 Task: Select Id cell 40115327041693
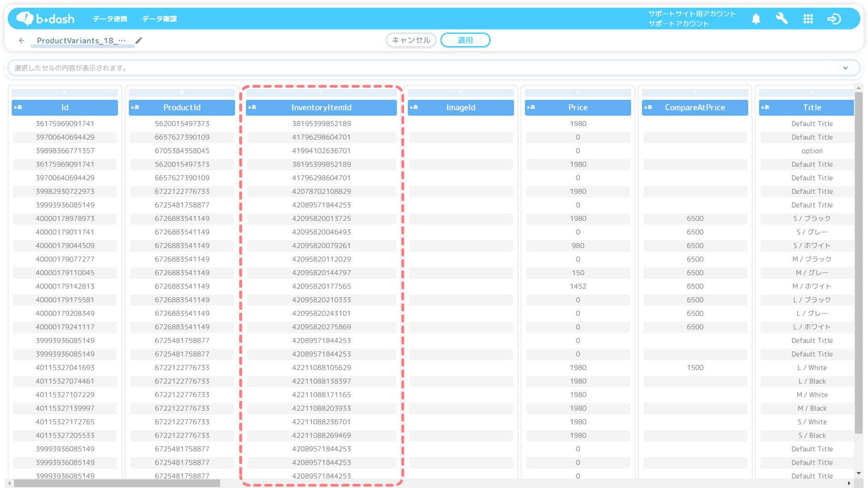pos(65,368)
